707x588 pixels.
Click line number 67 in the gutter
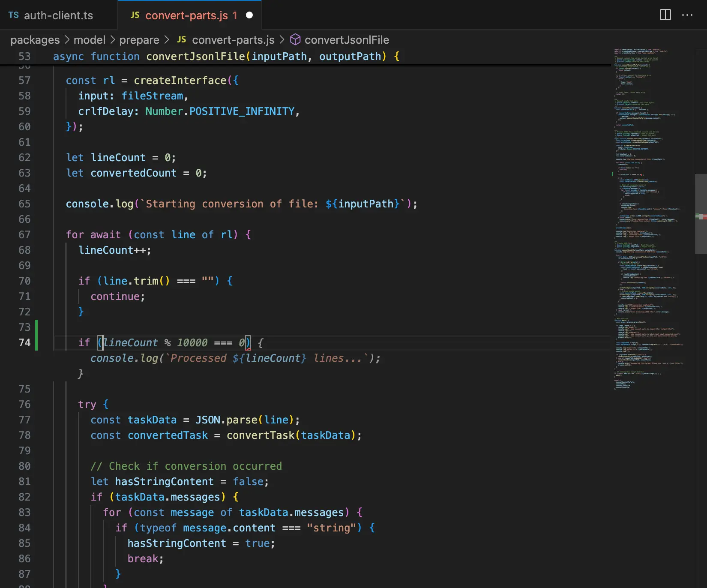[x=24, y=235]
